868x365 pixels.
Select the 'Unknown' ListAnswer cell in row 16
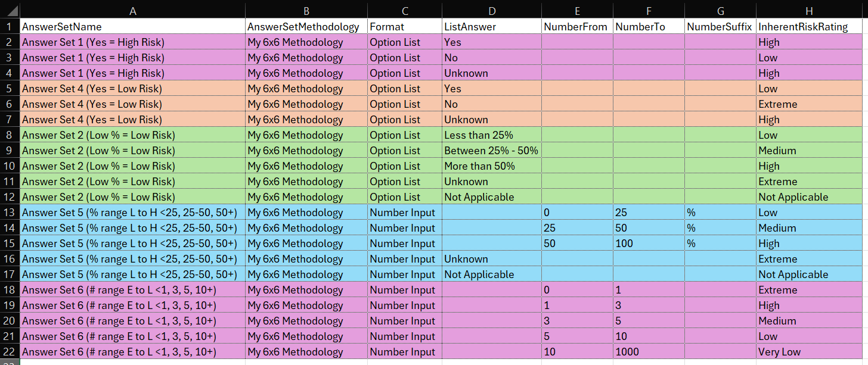point(491,259)
